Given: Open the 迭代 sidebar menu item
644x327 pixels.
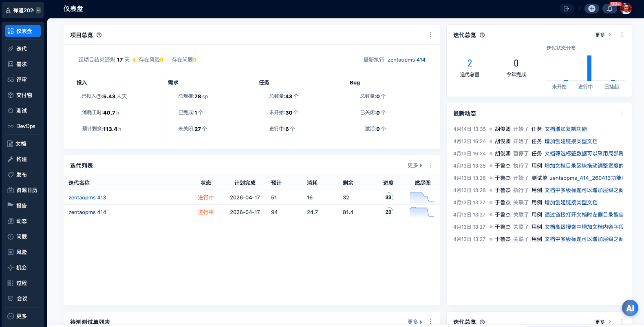Looking at the screenshot, I should (x=22, y=49).
